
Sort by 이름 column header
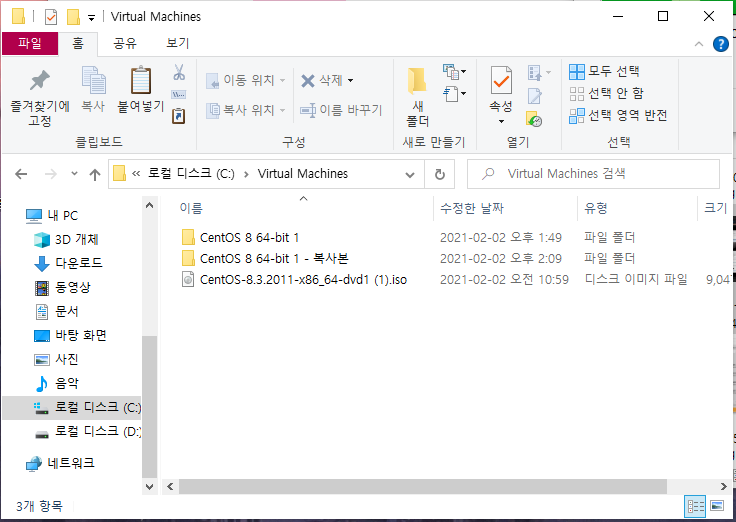coord(191,208)
